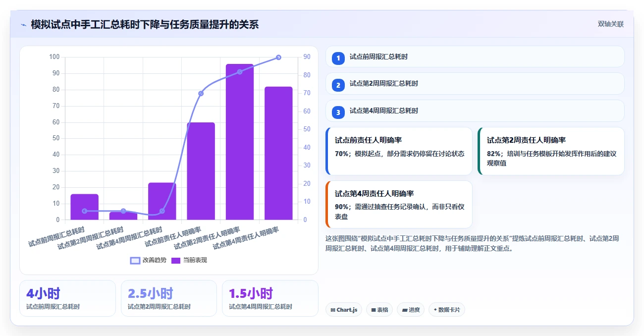Click the line point near value 82

240,72
